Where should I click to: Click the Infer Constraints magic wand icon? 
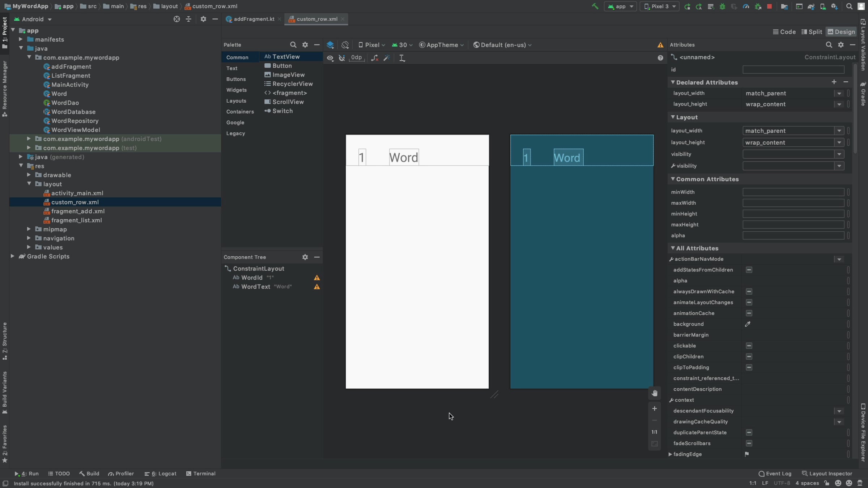387,58
